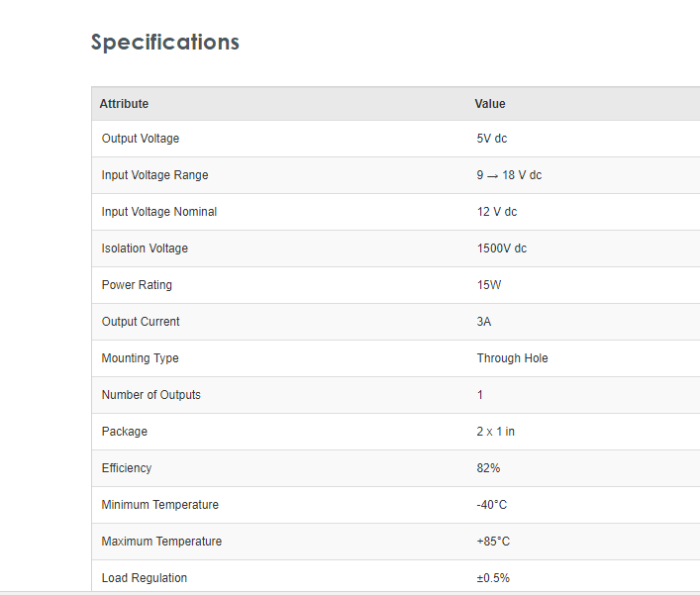700x595 pixels.
Task: Click the Value column header
Action: tap(490, 104)
